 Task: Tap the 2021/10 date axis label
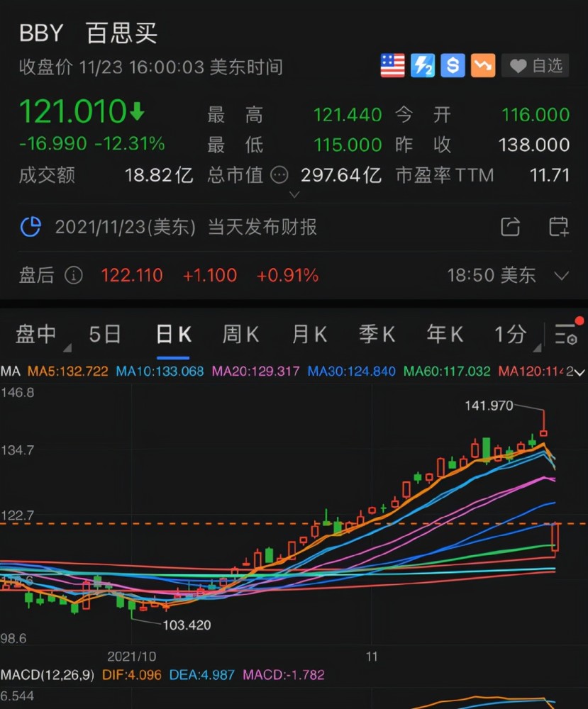click(x=132, y=657)
